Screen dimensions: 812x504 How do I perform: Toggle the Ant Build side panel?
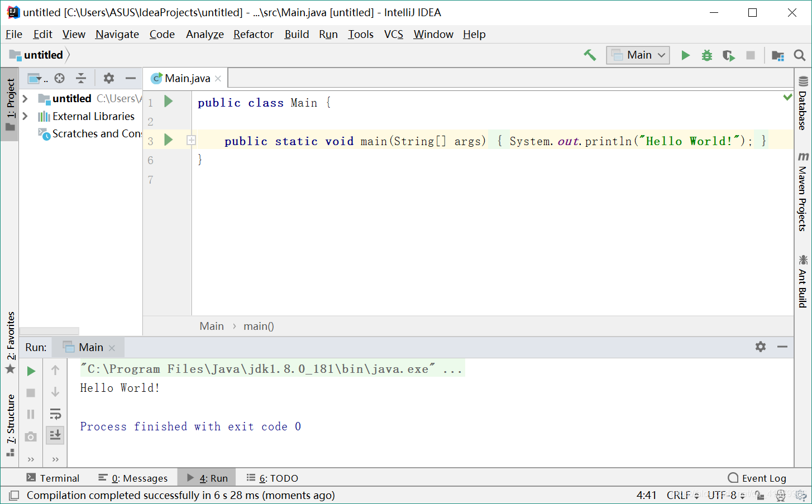[803, 281]
